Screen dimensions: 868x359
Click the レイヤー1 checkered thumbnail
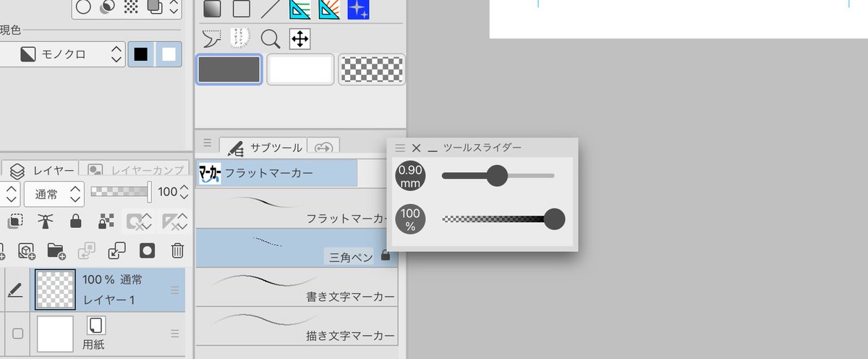pyautogui.click(x=55, y=290)
